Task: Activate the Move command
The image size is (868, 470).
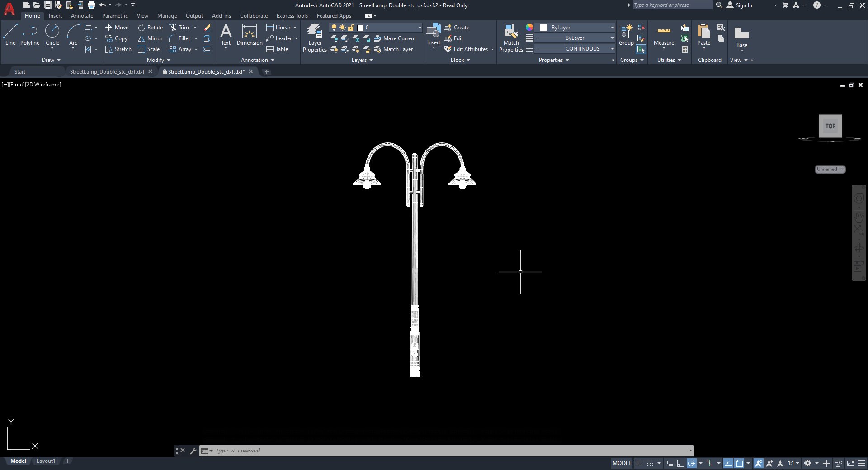Action: [117, 28]
